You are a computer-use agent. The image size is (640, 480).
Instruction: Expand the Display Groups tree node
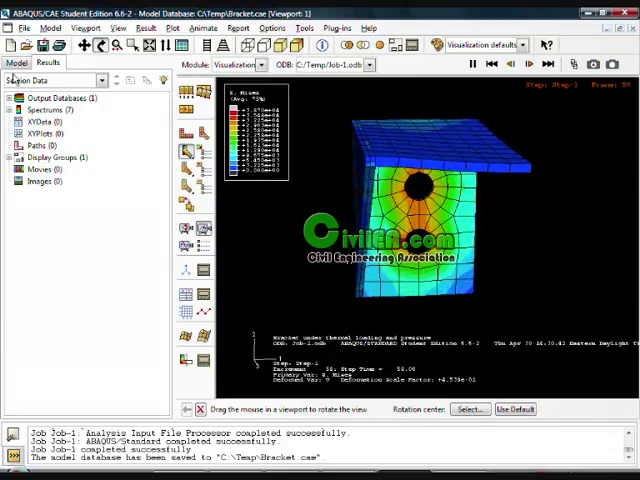[9, 157]
